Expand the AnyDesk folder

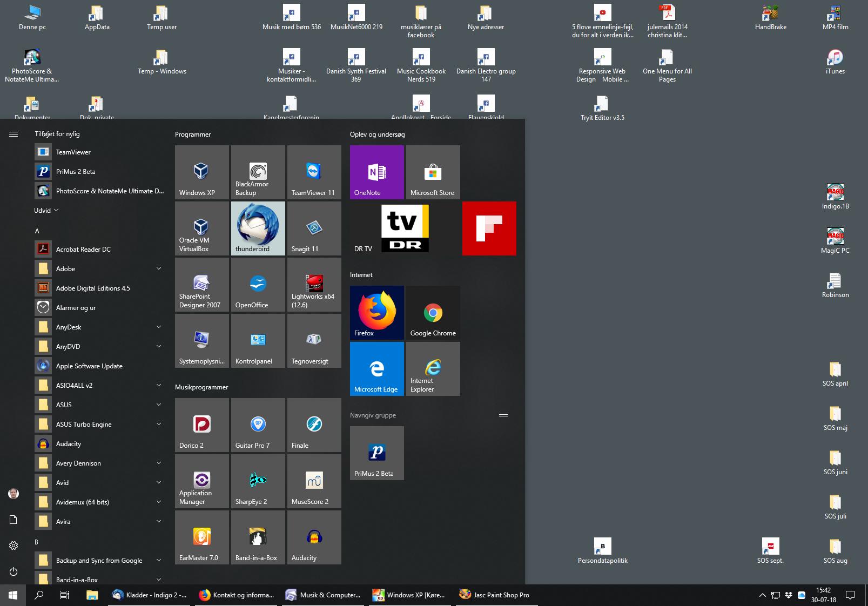99,327
